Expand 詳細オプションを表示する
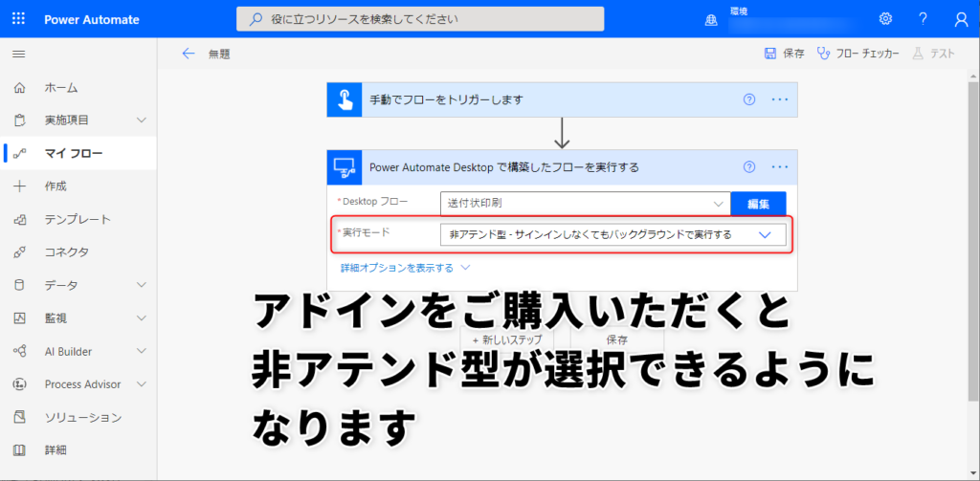Image resolution: width=980 pixels, height=481 pixels. [405, 268]
